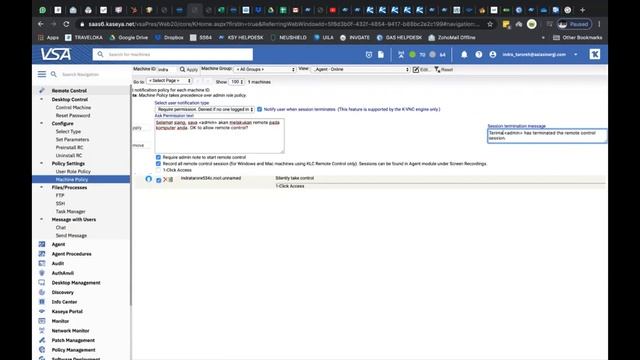Open the help question mark icon

[478, 54]
